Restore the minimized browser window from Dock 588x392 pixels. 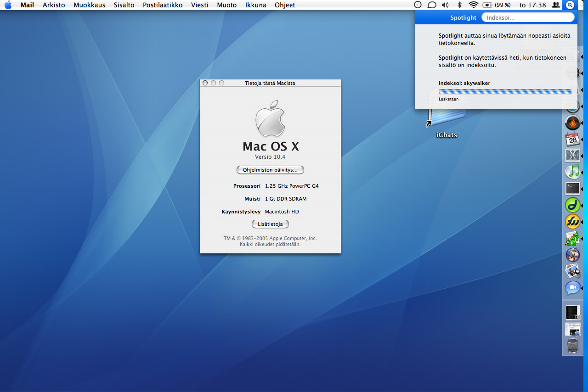(x=572, y=329)
